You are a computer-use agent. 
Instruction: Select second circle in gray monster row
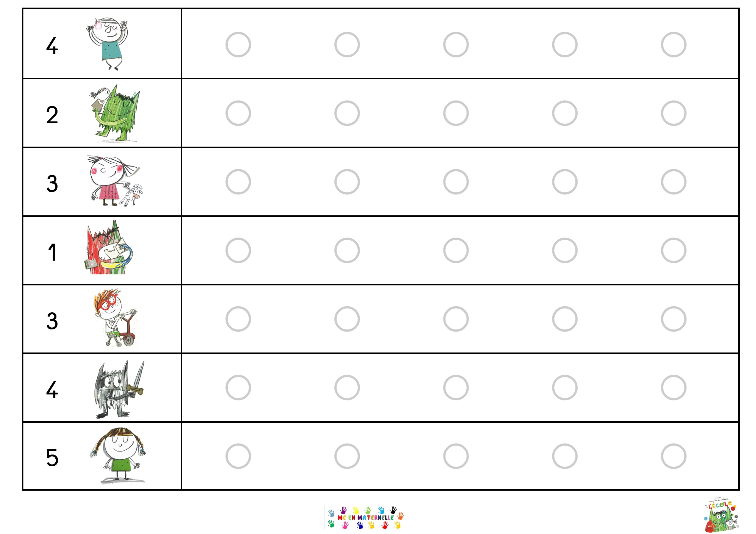tap(347, 388)
